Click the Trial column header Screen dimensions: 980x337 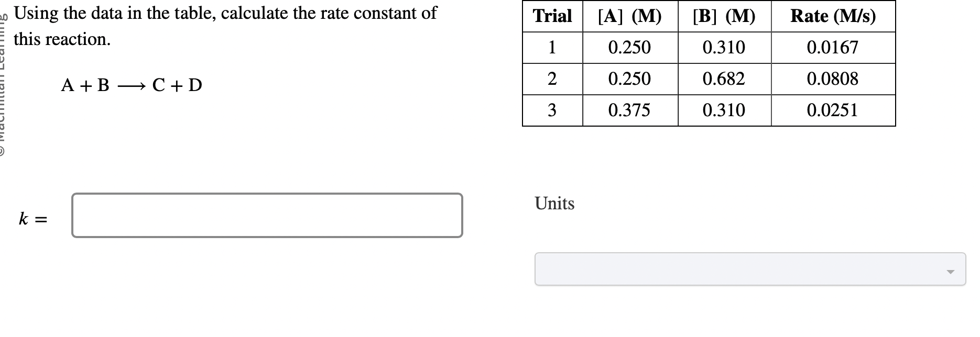(552, 17)
